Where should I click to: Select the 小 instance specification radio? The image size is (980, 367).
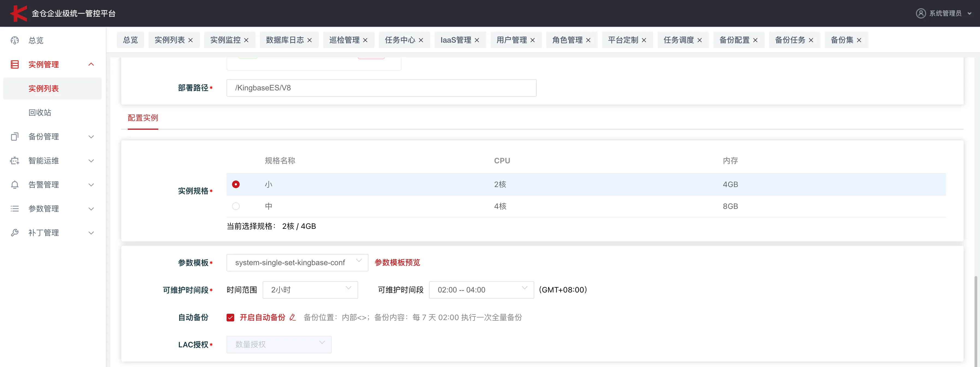tap(236, 184)
